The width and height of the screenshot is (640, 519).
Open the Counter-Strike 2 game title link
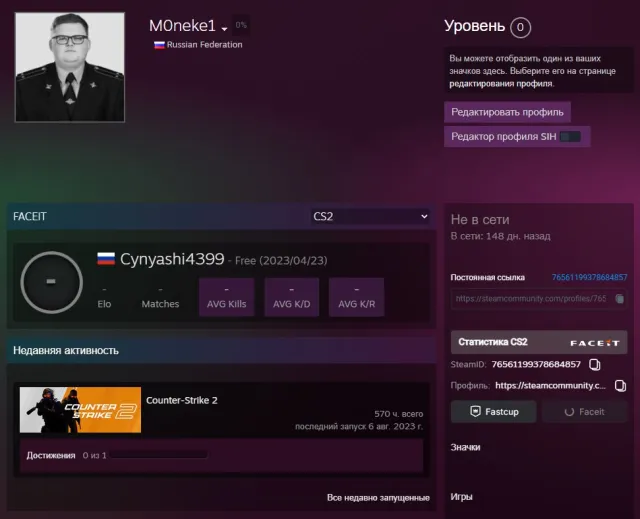click(182, 400)
